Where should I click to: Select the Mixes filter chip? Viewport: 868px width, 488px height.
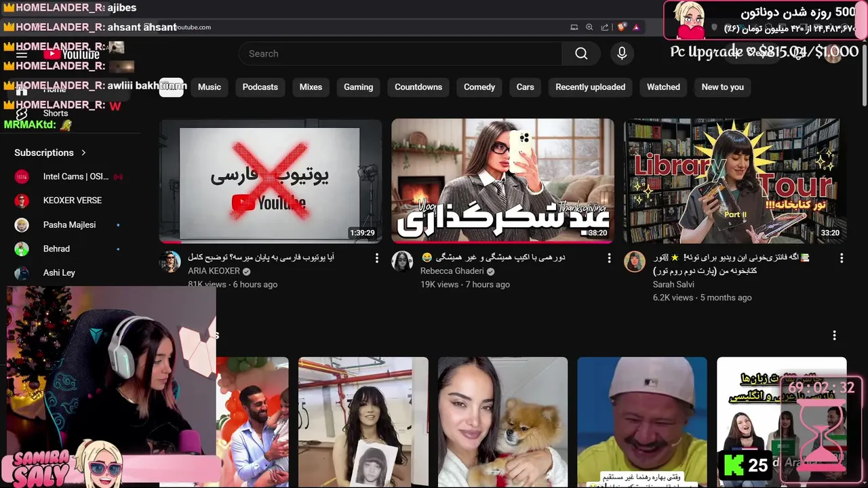pyautogui.click(x=311, y=87)
